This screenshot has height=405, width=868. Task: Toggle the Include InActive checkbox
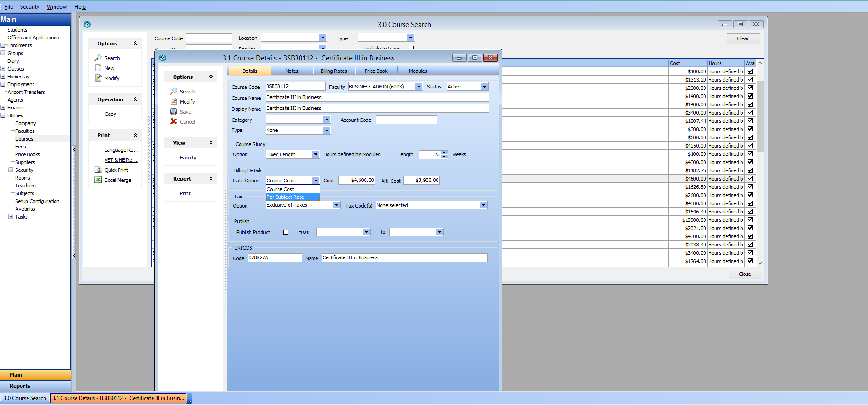pos(411,48)
